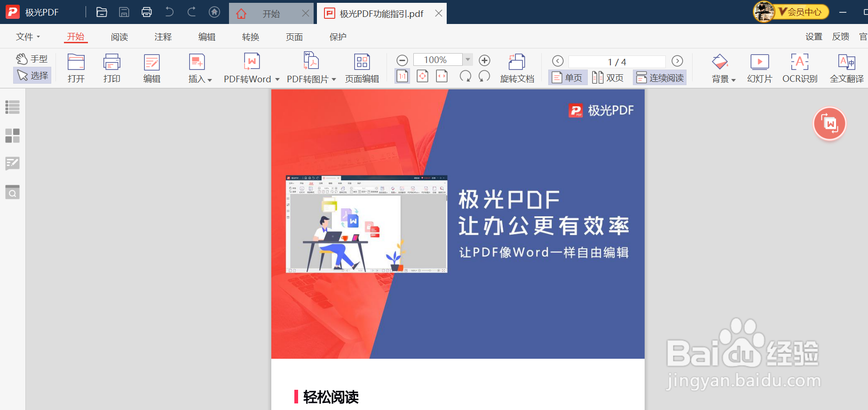Click the user avatar picture
868x410 pixels.
coord(764,12)
